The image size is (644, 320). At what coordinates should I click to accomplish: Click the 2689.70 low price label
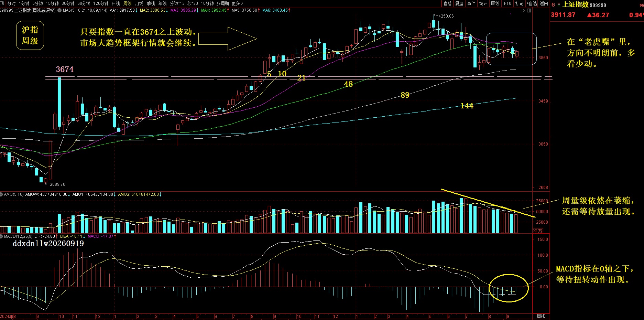[57, 184]
